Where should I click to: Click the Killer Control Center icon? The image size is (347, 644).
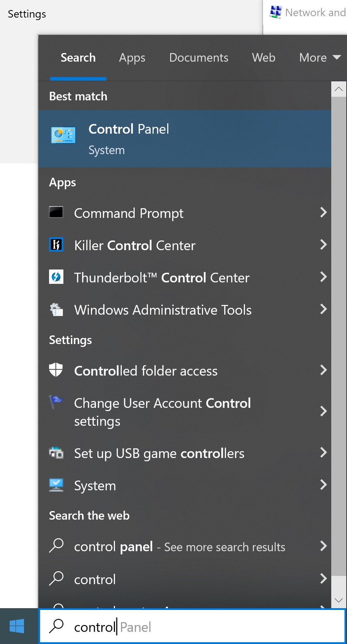[56, 245]
